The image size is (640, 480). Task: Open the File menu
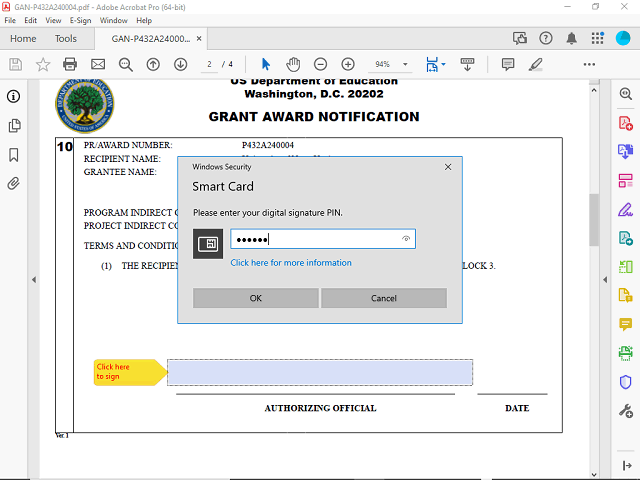click(x=10, y=20)
